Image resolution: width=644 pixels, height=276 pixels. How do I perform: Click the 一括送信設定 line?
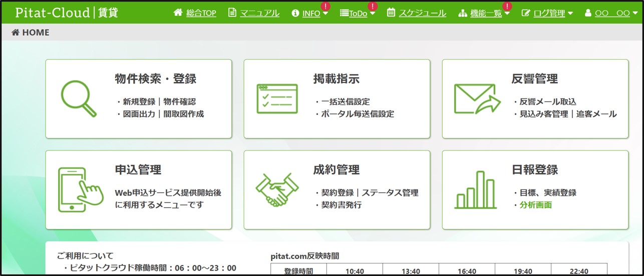tap(342, 101)
